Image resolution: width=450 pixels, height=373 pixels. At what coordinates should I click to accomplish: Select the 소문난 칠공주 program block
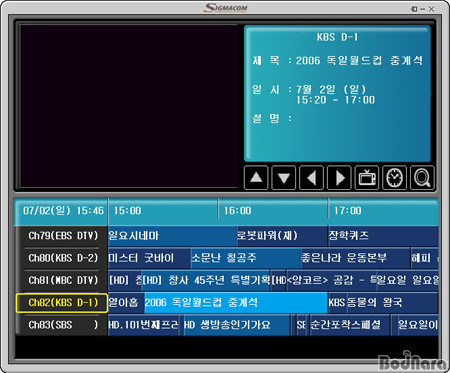tap(246, 258)
